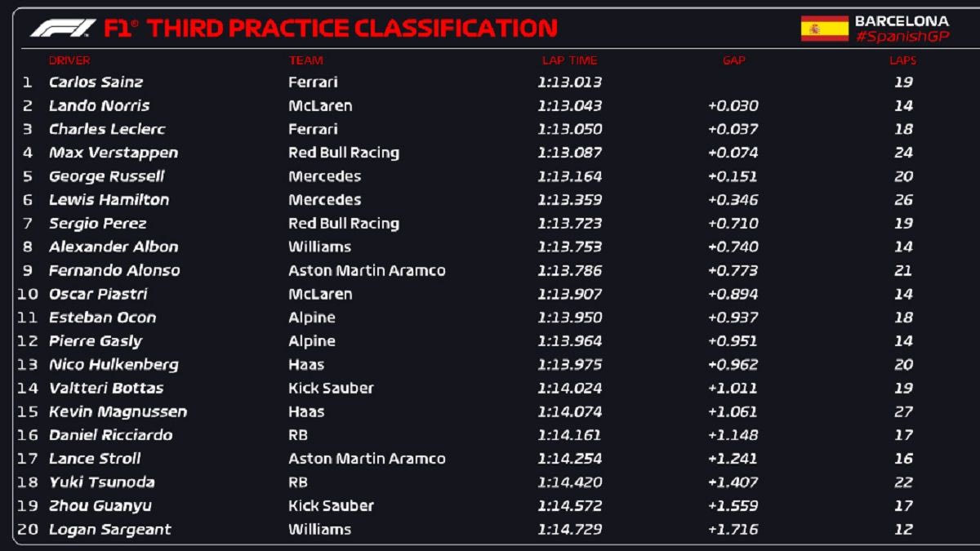Click the GAP column header

[733, 60]
